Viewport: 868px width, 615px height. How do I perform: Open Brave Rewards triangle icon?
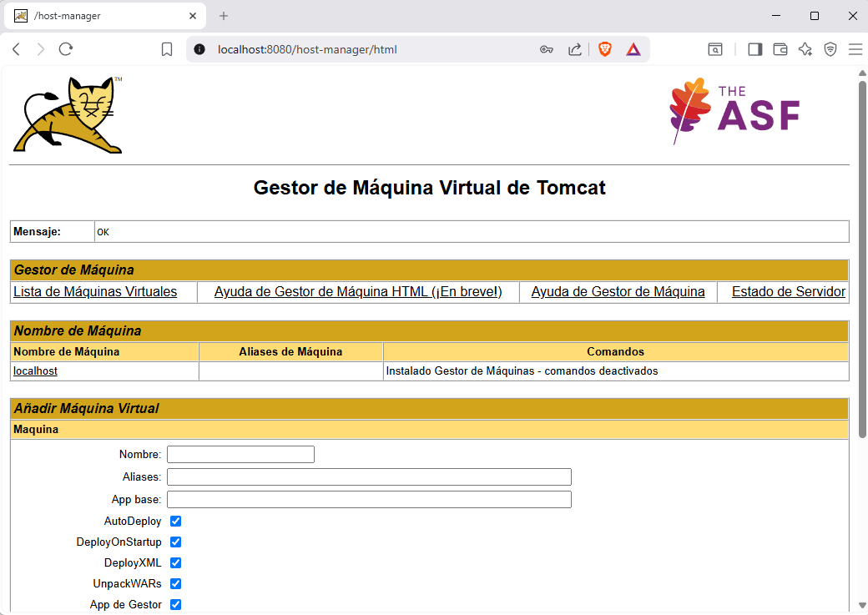(633, 49)
